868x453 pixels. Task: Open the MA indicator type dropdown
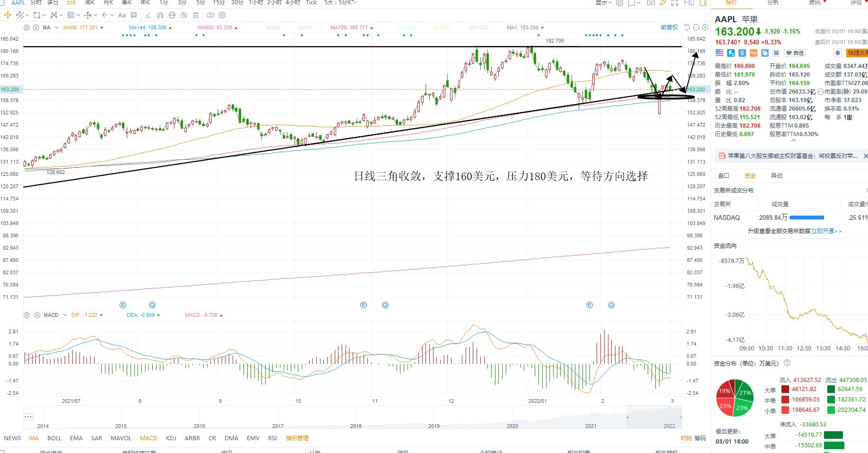pos(56,27)
